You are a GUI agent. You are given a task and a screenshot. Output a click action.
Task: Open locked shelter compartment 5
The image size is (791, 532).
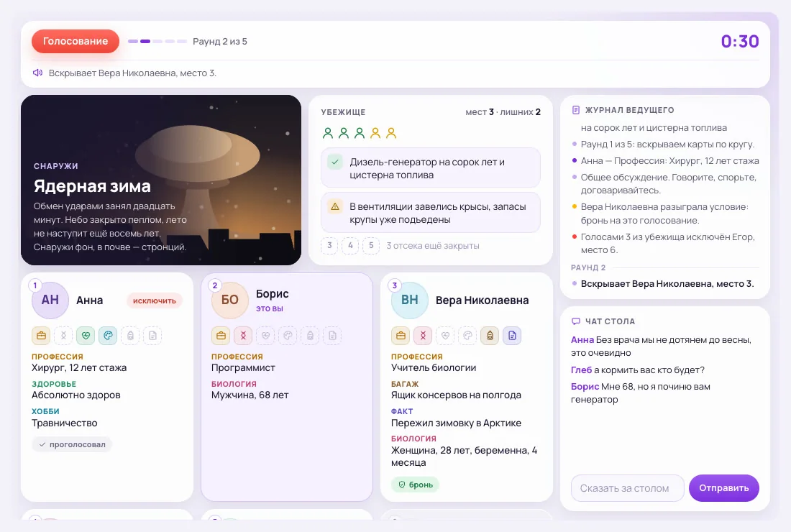tap(371, 246)
